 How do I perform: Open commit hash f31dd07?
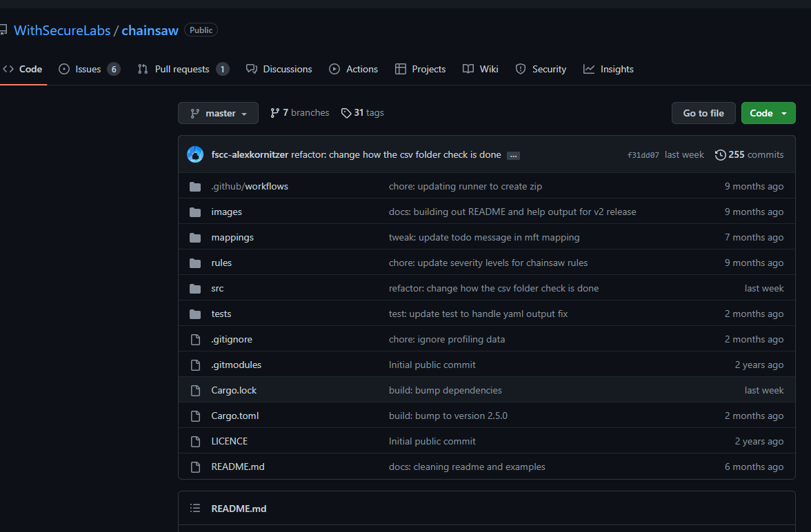[643, 155]
